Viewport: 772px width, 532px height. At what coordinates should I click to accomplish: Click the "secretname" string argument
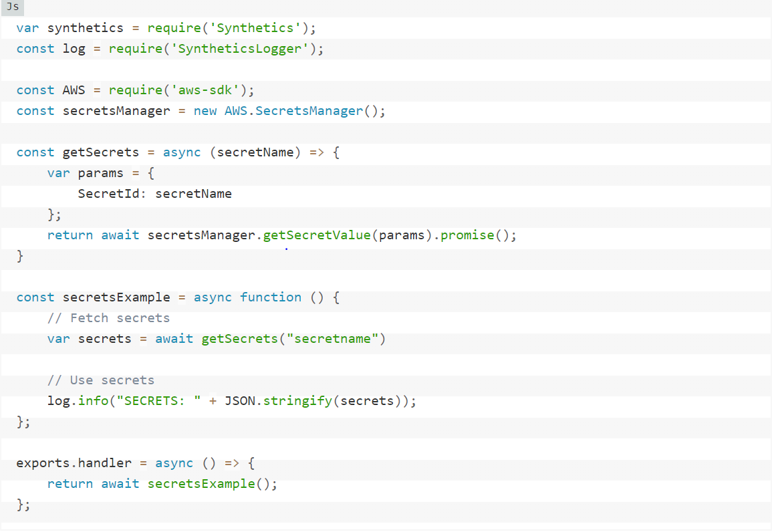coord(332,339)
